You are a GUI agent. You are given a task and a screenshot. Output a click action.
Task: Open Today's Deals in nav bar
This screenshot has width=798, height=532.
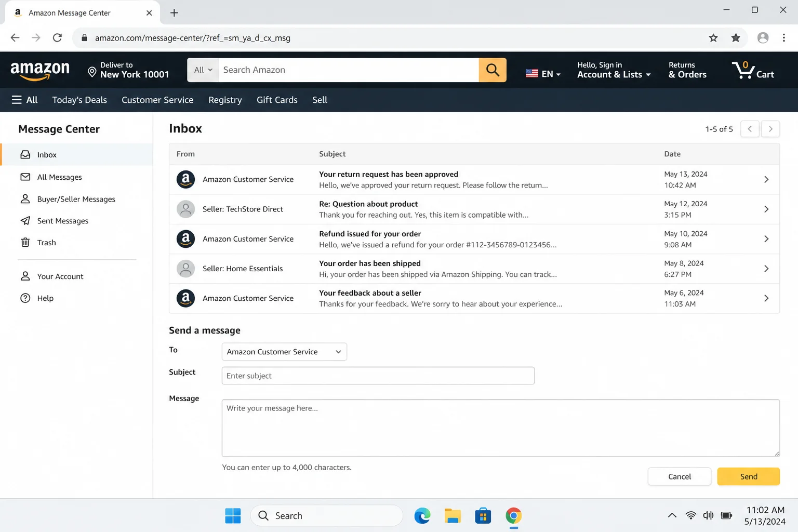(x=79, y=100)
